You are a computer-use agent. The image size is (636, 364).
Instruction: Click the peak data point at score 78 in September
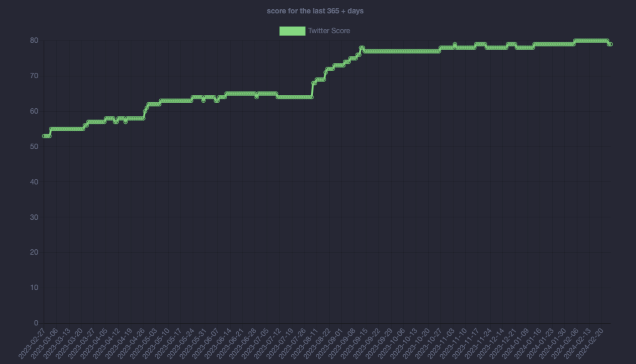(x=361, y=48)
